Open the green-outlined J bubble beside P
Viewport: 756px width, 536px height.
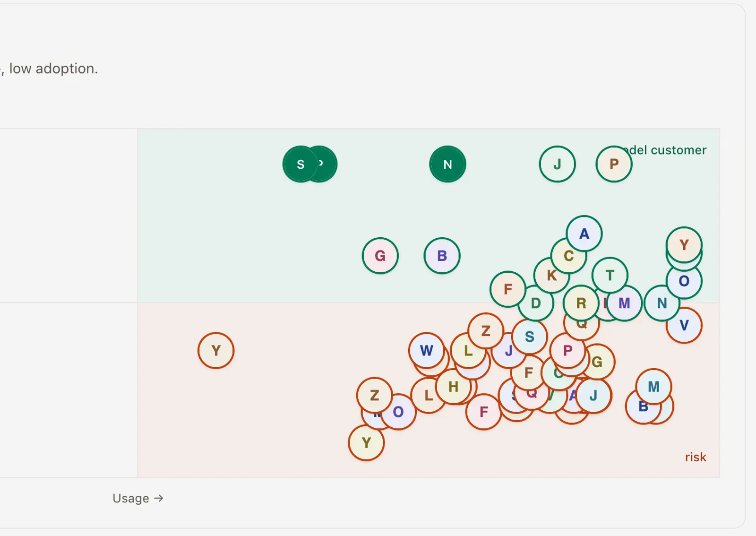(557, 164)
